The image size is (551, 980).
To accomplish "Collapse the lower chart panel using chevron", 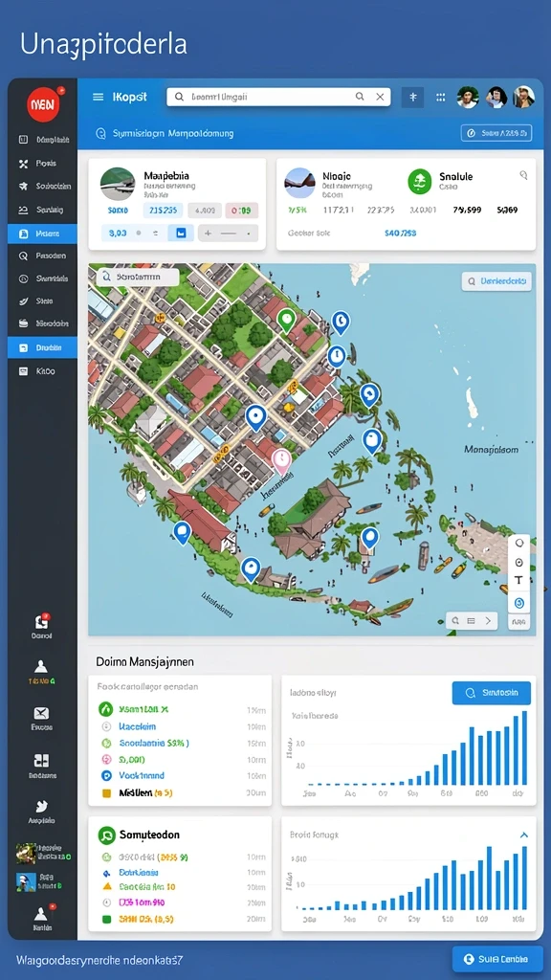I will coord(523,835).
